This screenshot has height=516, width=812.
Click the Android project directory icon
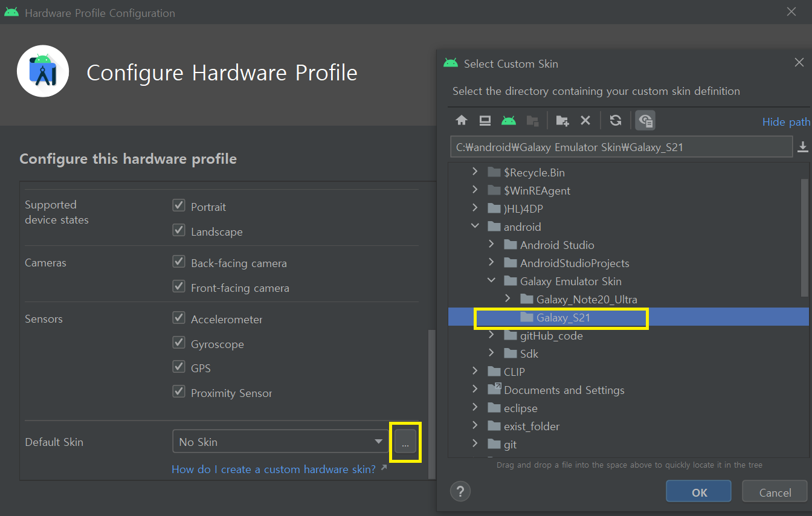[509, 120]
